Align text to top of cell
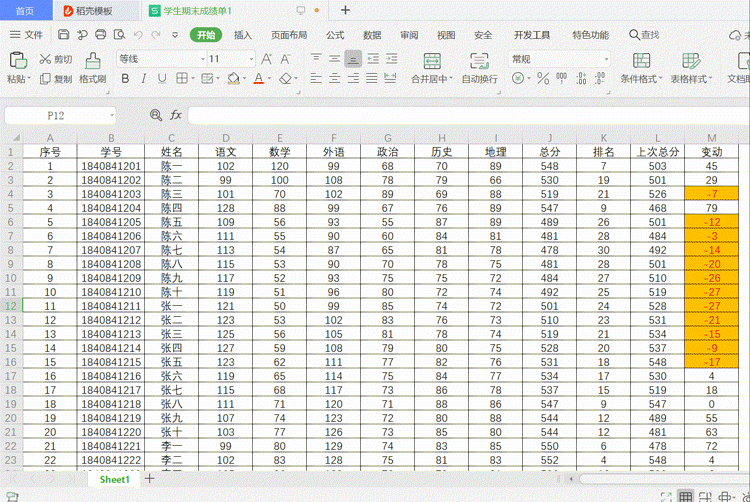 pyautogui.click(x=316, y=58)
